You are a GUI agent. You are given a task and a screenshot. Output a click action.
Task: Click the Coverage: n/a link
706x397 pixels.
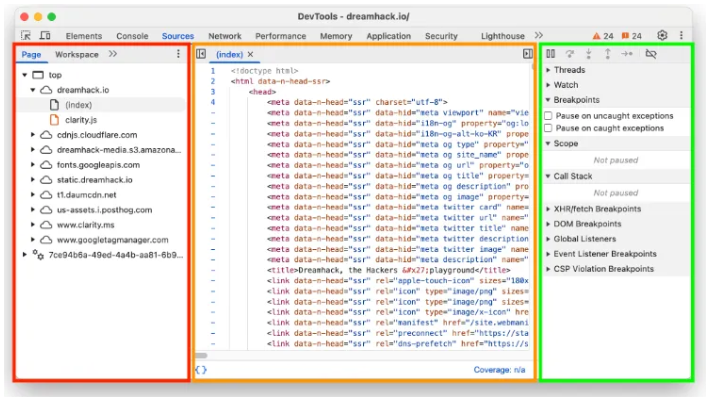tap(499, 370)
